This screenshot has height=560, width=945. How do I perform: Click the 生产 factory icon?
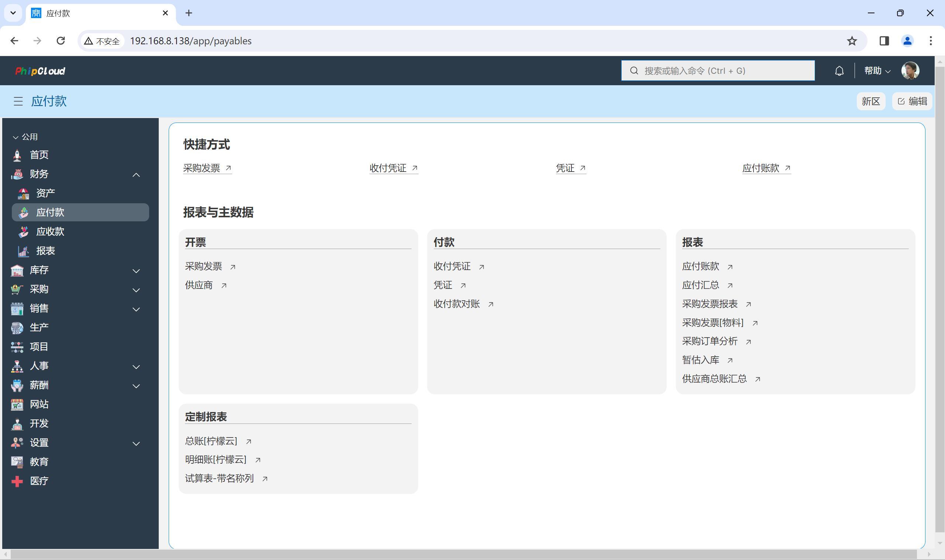17,328
